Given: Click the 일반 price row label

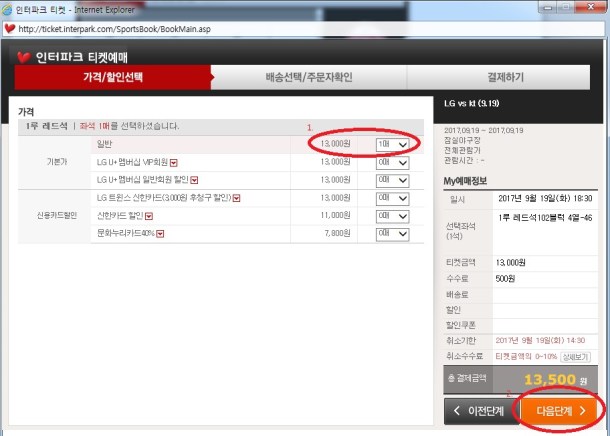Looking at the screenshot, I should (104, 144).
